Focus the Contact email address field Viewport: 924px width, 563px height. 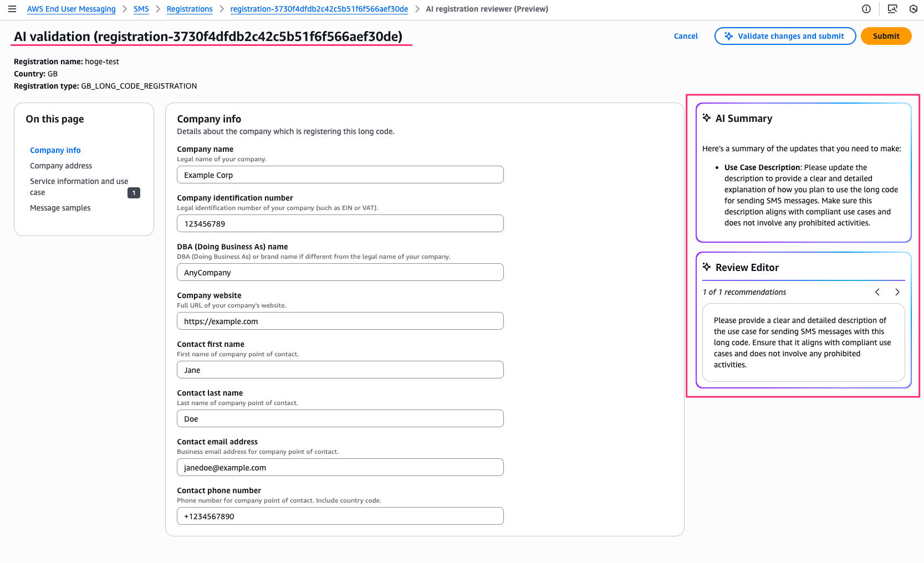click(x=340, y=467)
